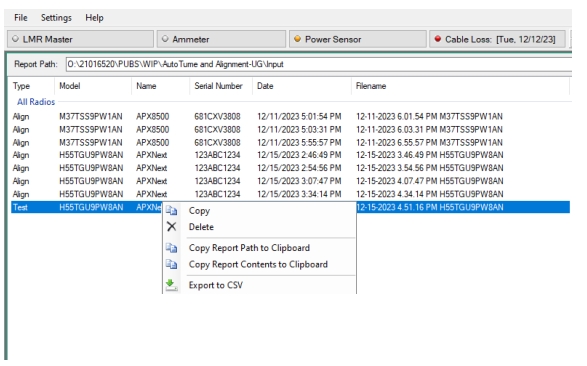Click the Ammeter button

tap(221, 39)
